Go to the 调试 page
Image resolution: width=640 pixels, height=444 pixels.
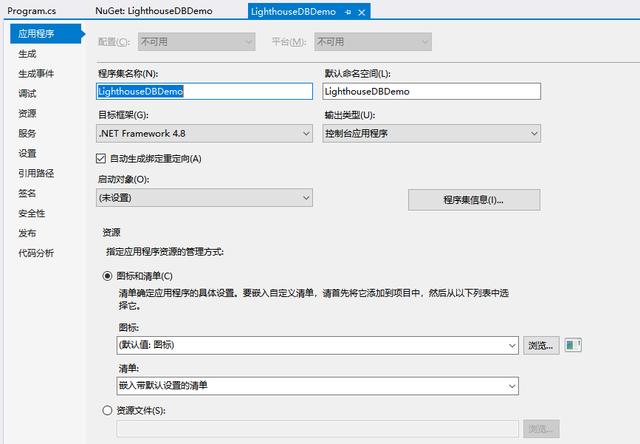pos(27,94)
